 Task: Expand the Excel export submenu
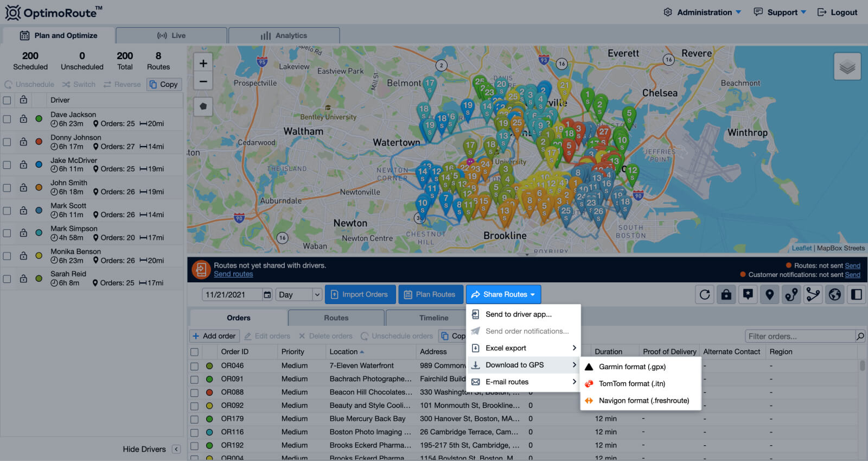(524, 348)
